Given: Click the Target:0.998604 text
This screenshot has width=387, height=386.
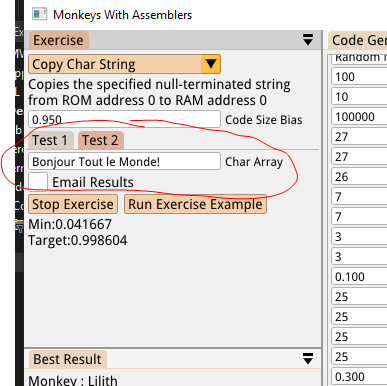Looking at the screenshot, I should 78,240.
